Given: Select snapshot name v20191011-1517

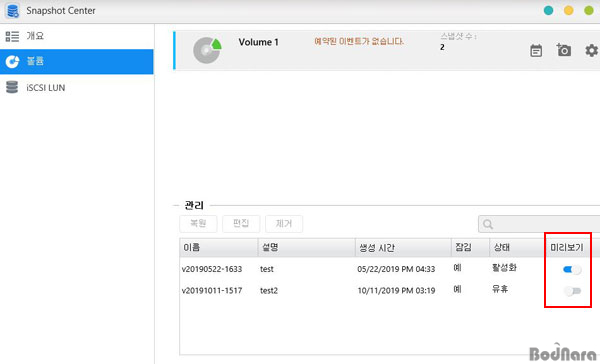Looking at the screenshot, I should (x=212, y=291).
